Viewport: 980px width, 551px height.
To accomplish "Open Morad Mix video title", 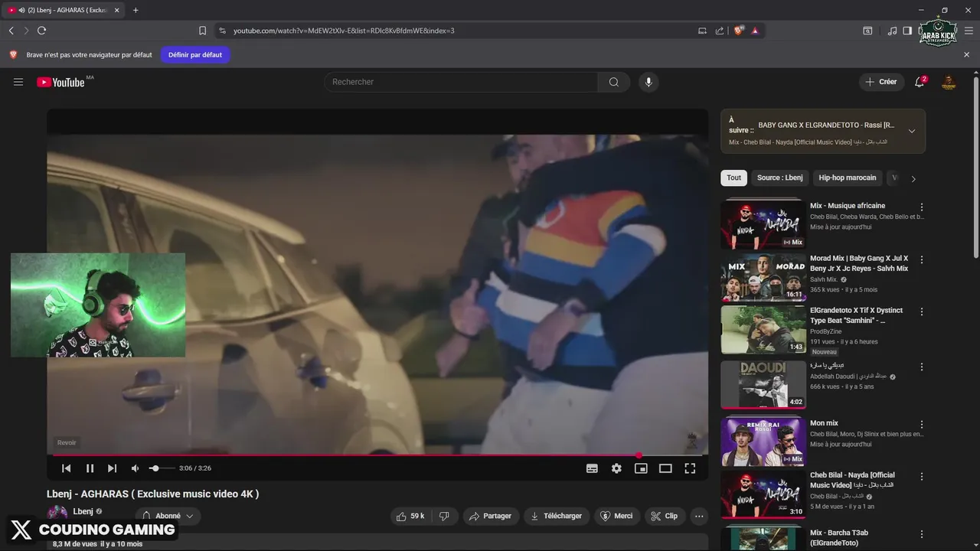I will [x=859, y=263].
